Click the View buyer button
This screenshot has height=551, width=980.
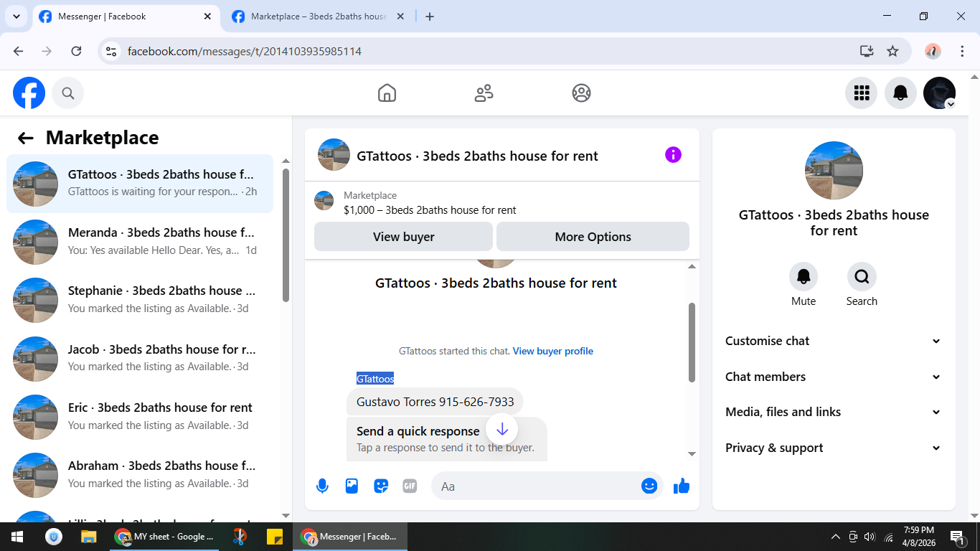click(403, 237)
